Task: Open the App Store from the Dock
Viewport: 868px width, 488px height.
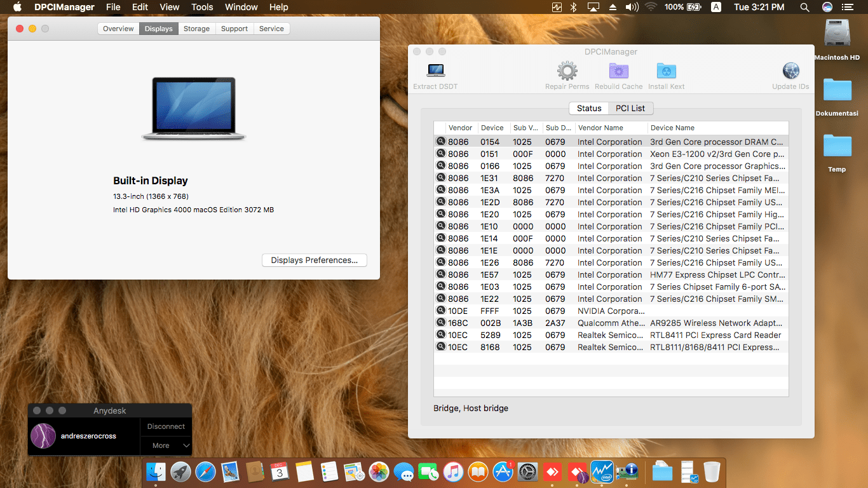Action: tap(503, 471)
